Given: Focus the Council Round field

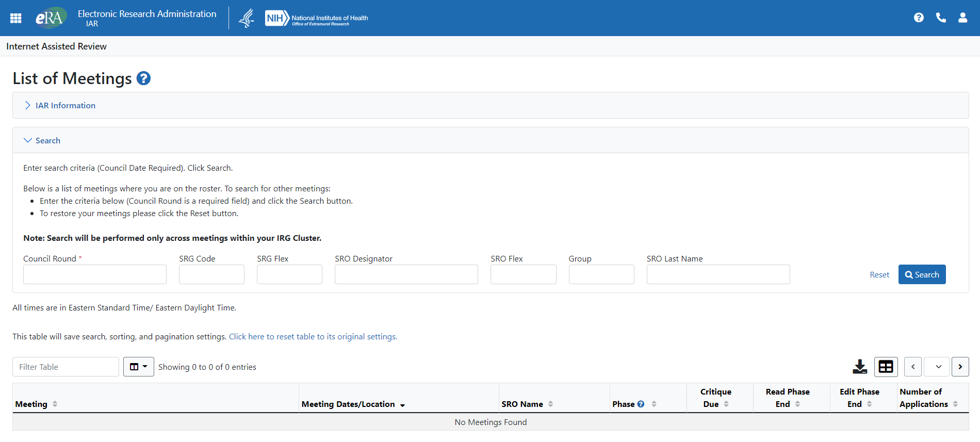Looking at the screenshot, I should [x=95, y=274].
